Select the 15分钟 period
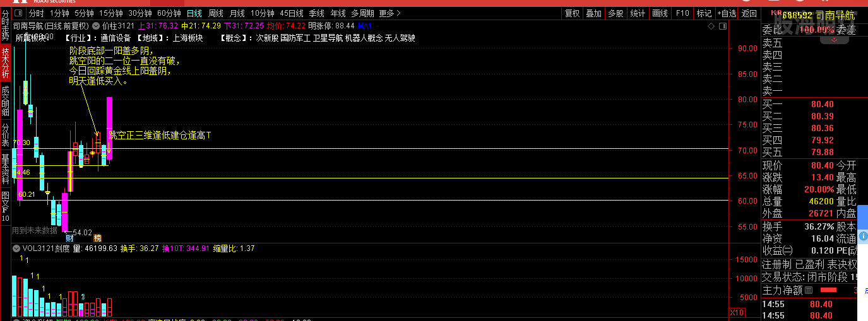 point(111,13)
